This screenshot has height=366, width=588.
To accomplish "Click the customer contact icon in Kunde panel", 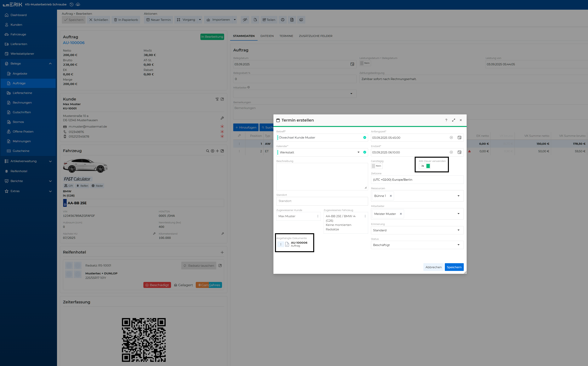I will (217, 99).
